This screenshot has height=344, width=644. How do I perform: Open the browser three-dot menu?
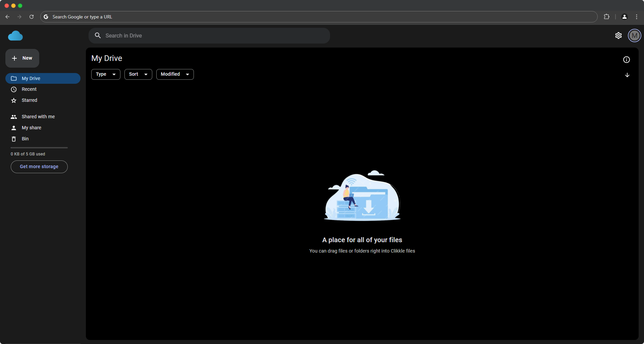[637, 17]
